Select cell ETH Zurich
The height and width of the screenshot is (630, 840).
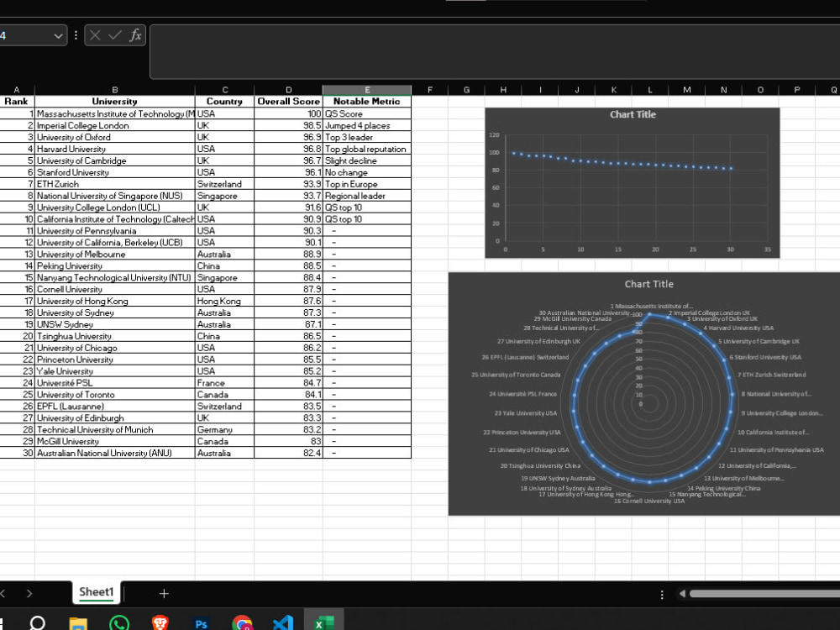pos(114,184)
